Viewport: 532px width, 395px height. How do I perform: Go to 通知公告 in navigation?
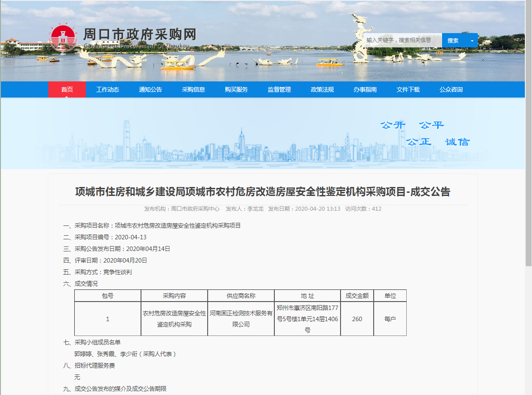(x=150, y=89)
